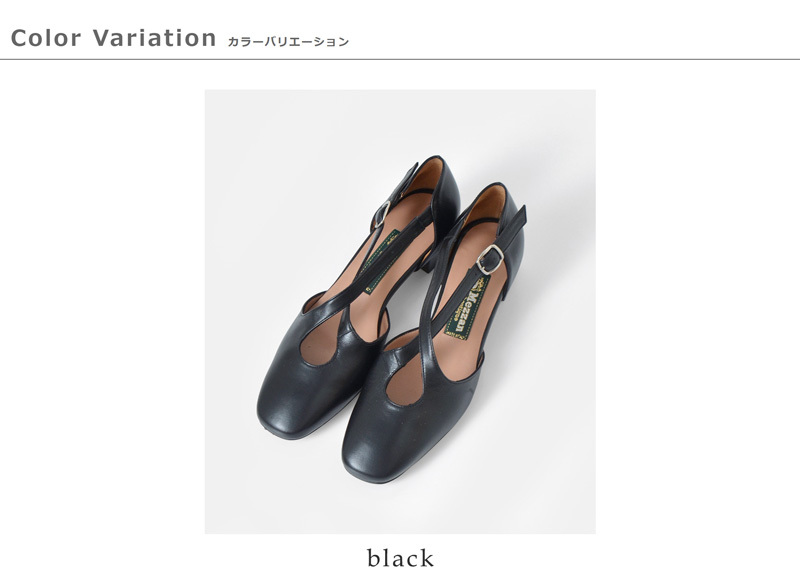Click the left shoe's ankle strap end

(411, 176)
